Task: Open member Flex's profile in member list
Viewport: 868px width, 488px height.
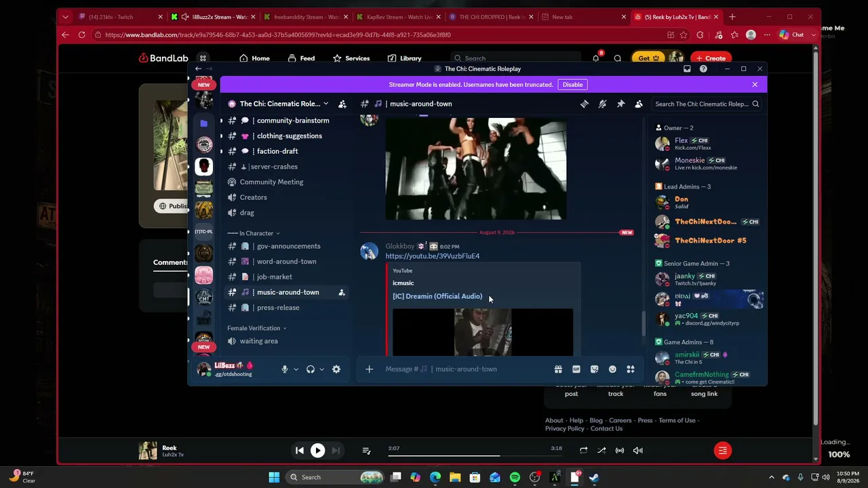Action: coord(709,144)
